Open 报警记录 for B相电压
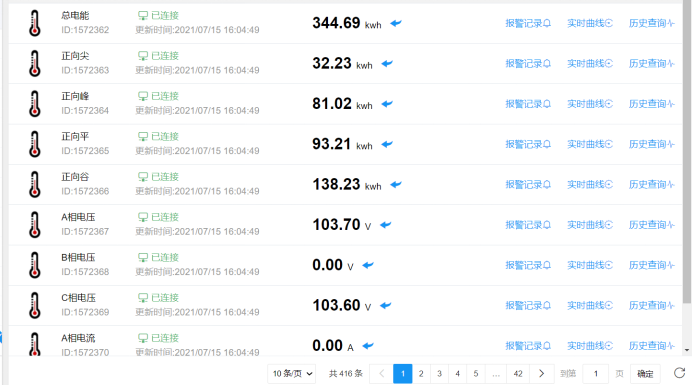This screenshot has width=693, height=385. click(528, 265)
